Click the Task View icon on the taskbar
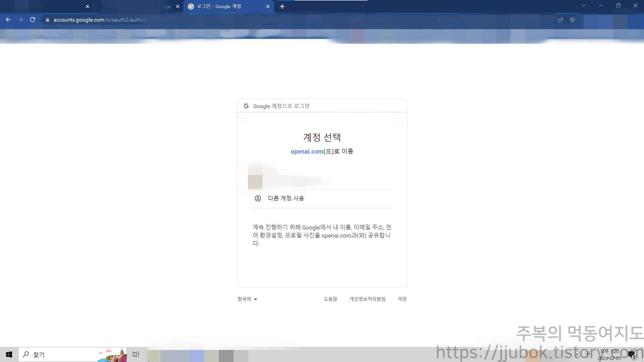The width and height of the screenshot is (644, 362). pyautogui.click(x=136, y=354)
